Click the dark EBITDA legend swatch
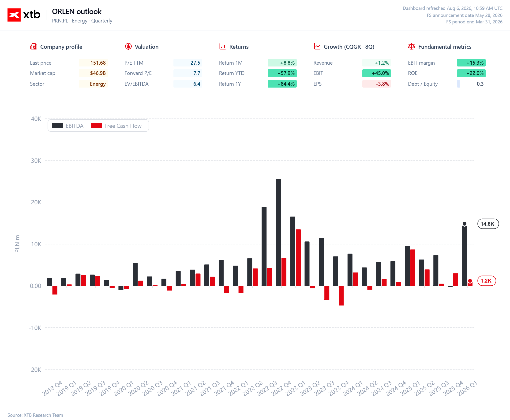Image resolution: width=510 pixels, height=420 pixels. click(58, 125)
